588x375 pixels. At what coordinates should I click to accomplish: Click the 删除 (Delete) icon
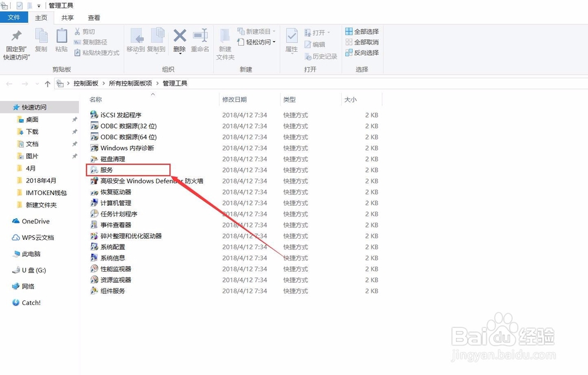point(179,40)
